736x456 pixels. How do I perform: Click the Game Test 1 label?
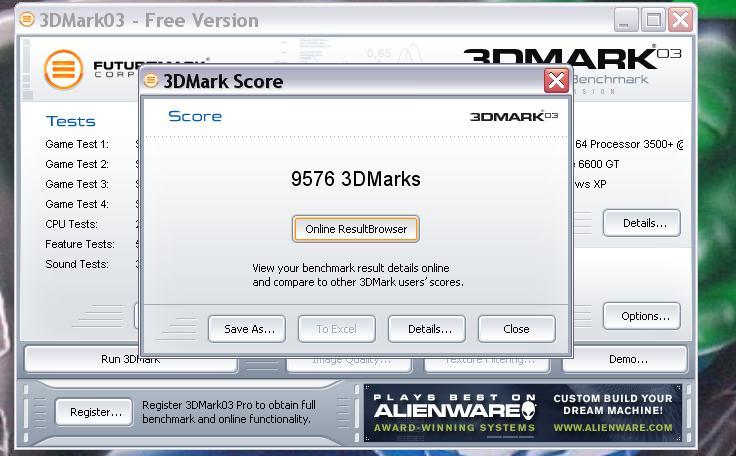(x=77, y=144)
